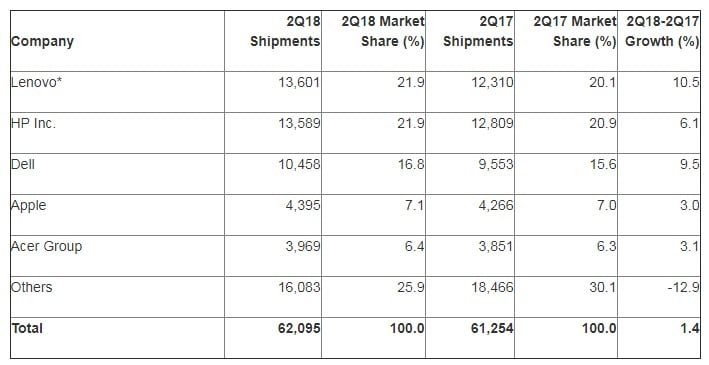Click the 2Q17 Market Share (%) header
The width and height of the screenshot is (709, 365).
point(575,31)
